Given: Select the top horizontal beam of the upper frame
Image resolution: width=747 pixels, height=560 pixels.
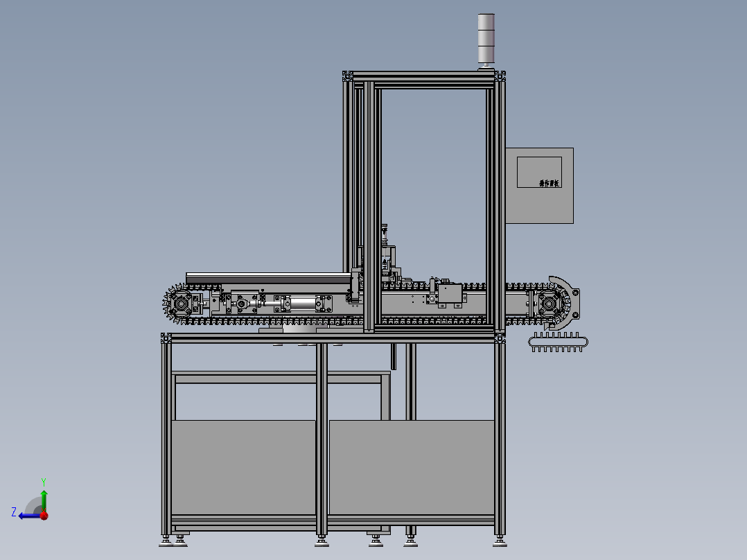Looking at the screenshot, I should click(424, 76).
